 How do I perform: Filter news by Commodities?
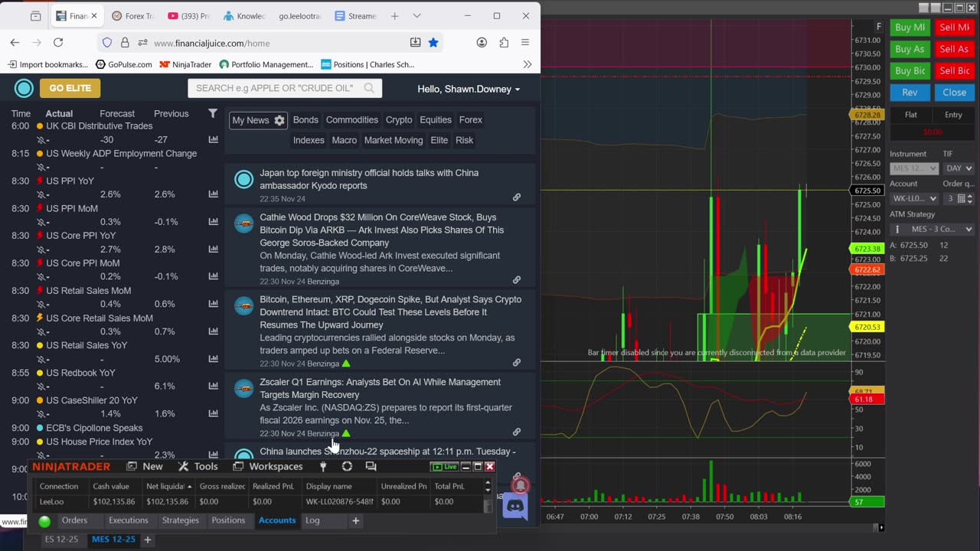[351, 120]
